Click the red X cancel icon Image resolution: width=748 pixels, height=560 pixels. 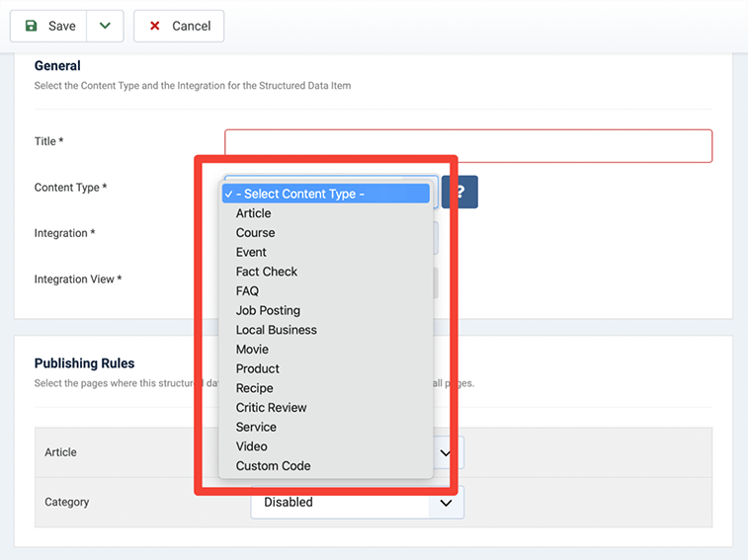click(154, 26)
